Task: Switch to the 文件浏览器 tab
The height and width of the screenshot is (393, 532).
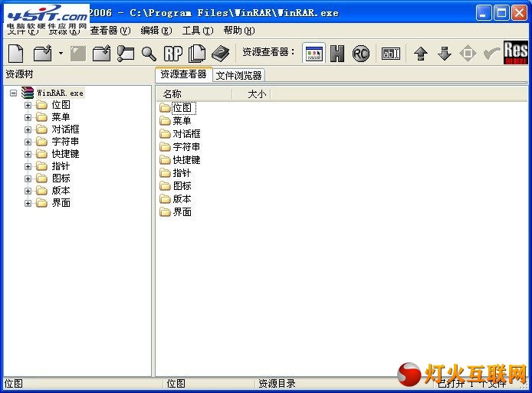Action: [x=239, y=75]
